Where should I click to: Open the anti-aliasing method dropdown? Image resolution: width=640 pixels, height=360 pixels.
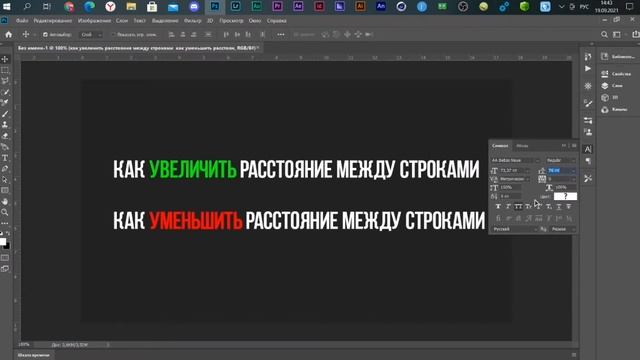pos(563,229)
